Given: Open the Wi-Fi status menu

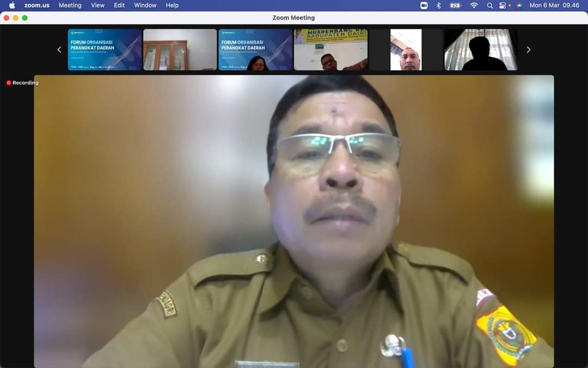Looking at the screenshot, I should (474, 5).
